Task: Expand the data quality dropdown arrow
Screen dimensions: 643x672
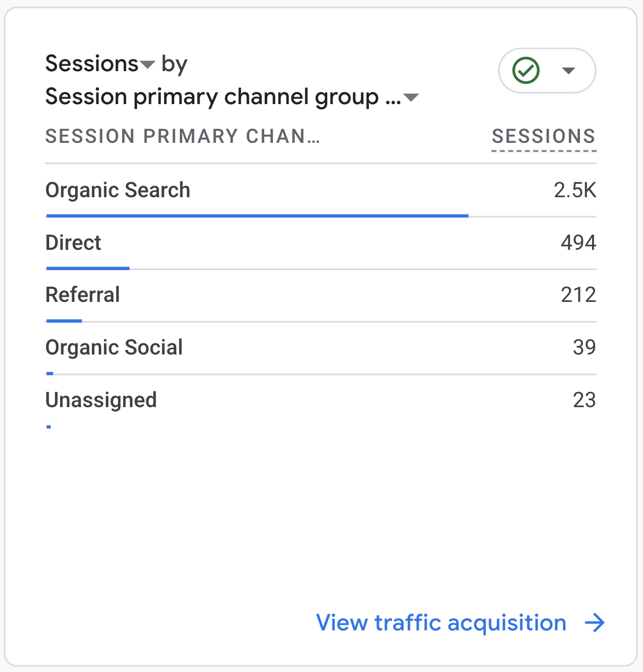Action: 568,71
